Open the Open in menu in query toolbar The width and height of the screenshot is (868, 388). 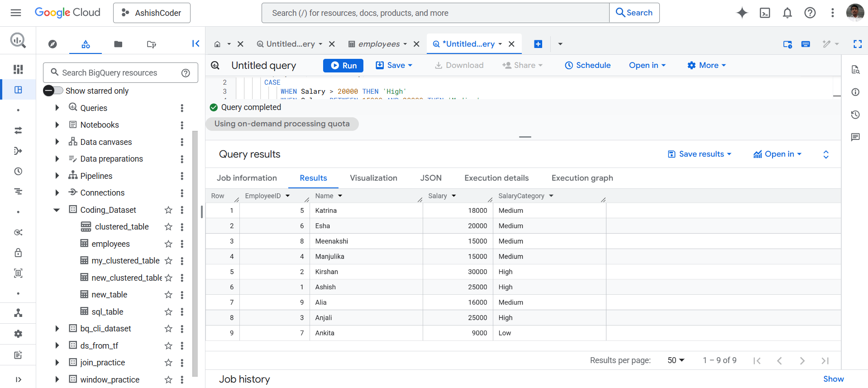point(647,65)
